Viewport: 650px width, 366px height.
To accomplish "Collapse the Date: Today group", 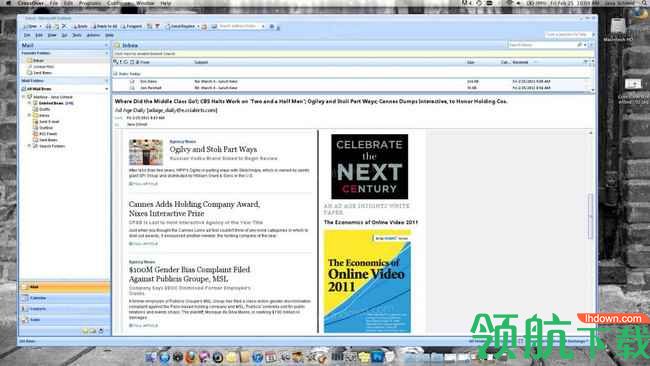I will click(116, 74).
